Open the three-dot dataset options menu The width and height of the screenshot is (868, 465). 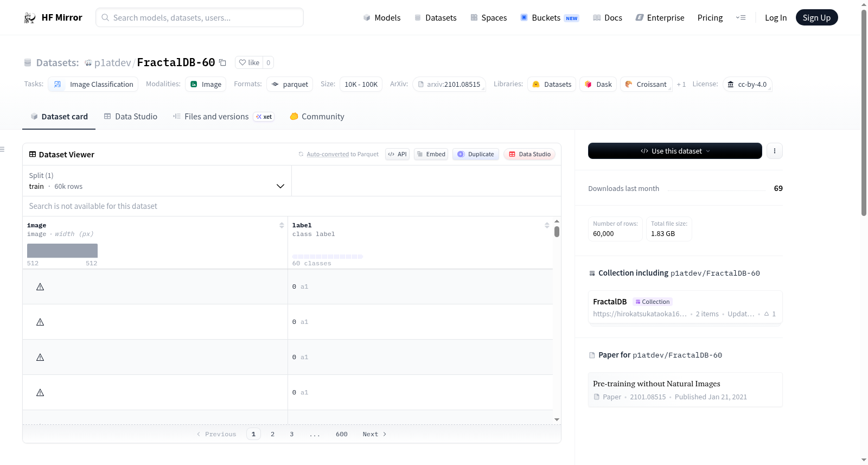point(775,151)
